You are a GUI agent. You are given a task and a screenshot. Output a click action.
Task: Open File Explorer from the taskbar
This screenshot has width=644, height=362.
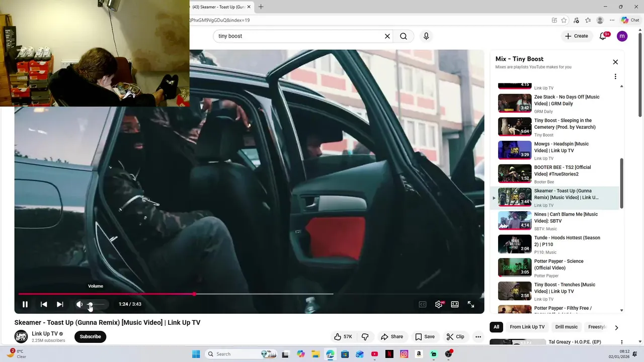click(315, 354)
